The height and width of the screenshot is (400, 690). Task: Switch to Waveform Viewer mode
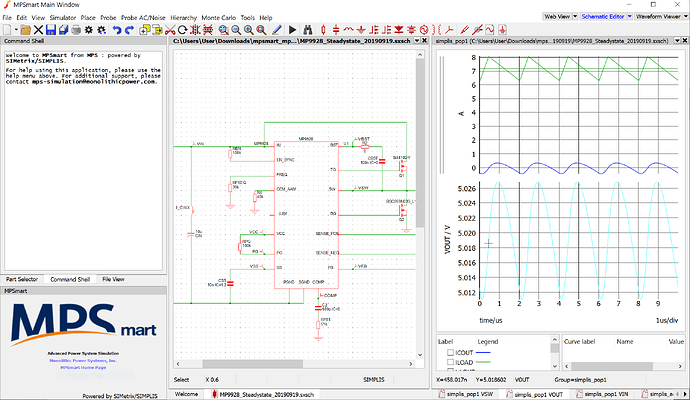pyautogui.click(x=658, y=16)
